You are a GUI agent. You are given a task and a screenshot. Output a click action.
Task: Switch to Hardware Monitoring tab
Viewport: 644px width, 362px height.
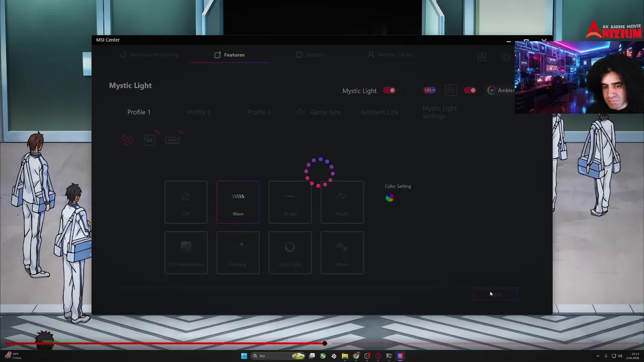coord(149,55)
